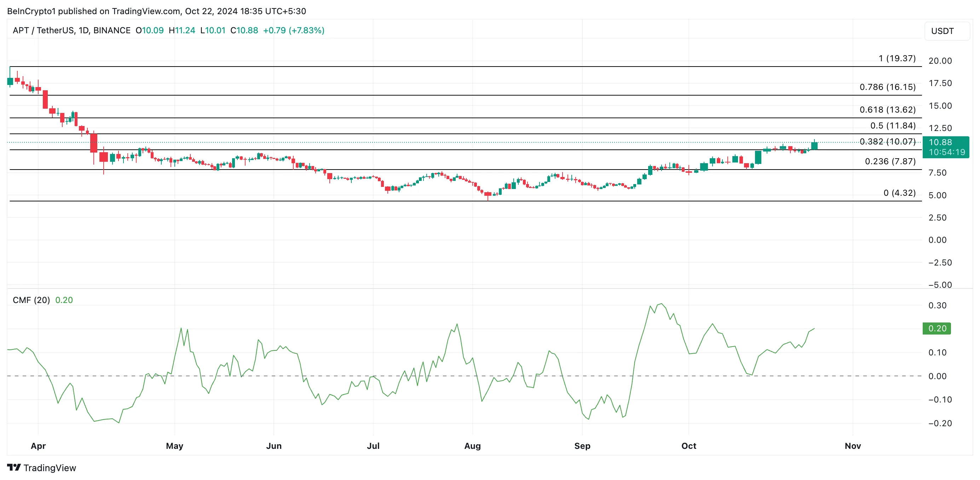
Task: Click the 0.618 (13.62) Fibonacci level label
Action: pyautogui.click(x=887, y=110)
